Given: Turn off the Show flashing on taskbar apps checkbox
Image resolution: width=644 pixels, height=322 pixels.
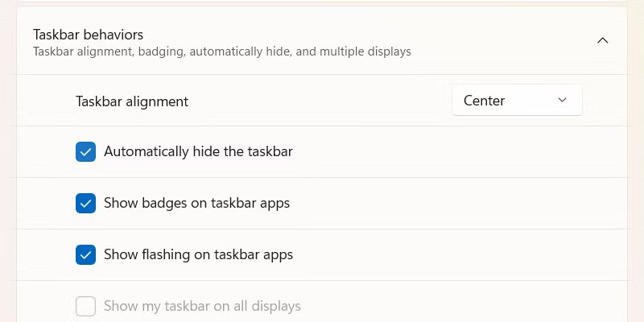Looking at the screenshot, I should point(86,254).
